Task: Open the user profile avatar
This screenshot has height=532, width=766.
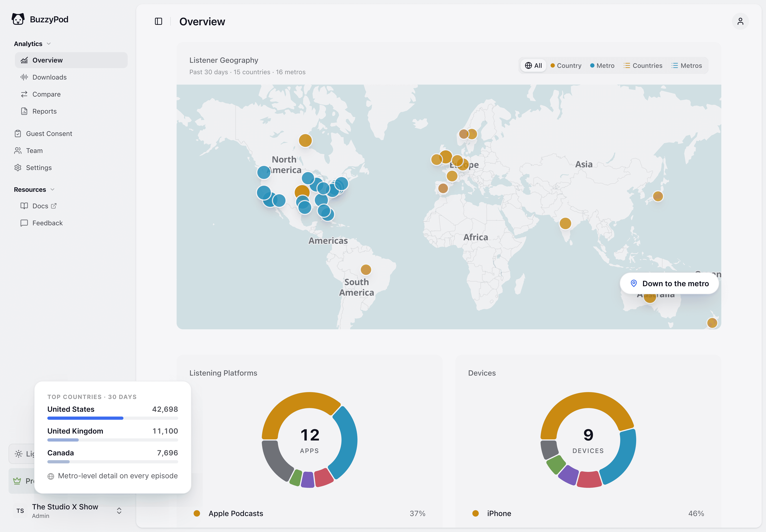Action: coord(740,21)
